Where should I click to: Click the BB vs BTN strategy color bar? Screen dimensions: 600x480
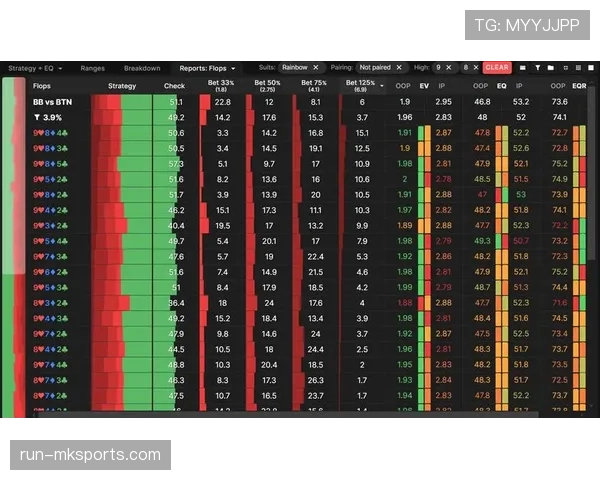tap(121, 102)
